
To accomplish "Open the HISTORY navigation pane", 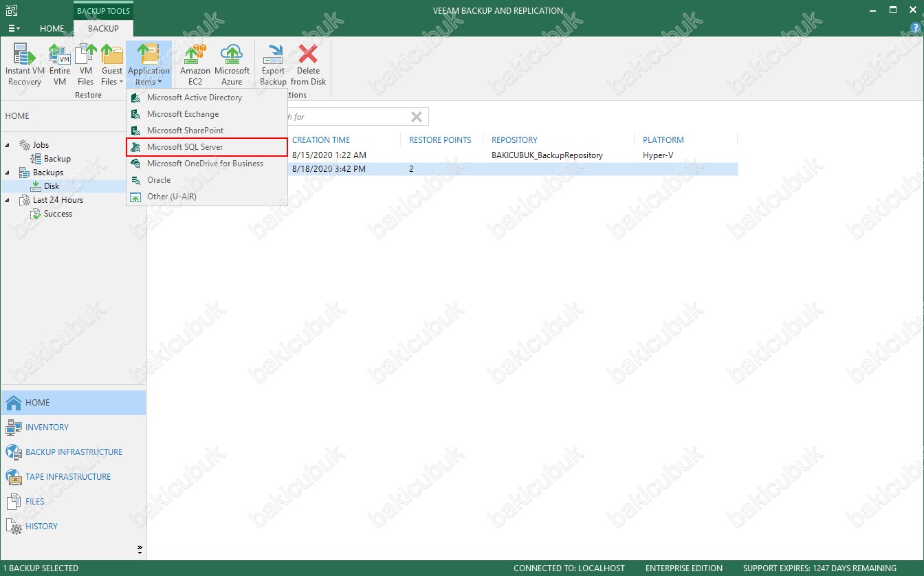I will 73,527.
